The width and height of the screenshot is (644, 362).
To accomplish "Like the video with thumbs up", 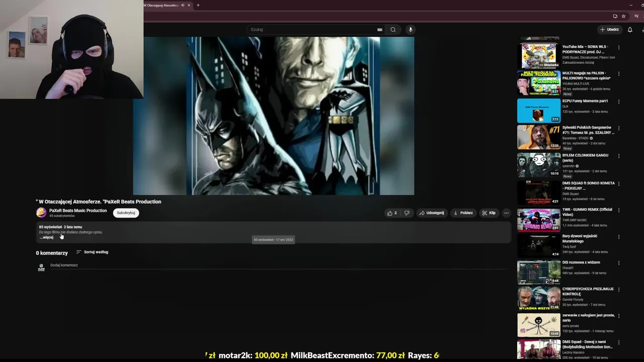I will (392, 213).
